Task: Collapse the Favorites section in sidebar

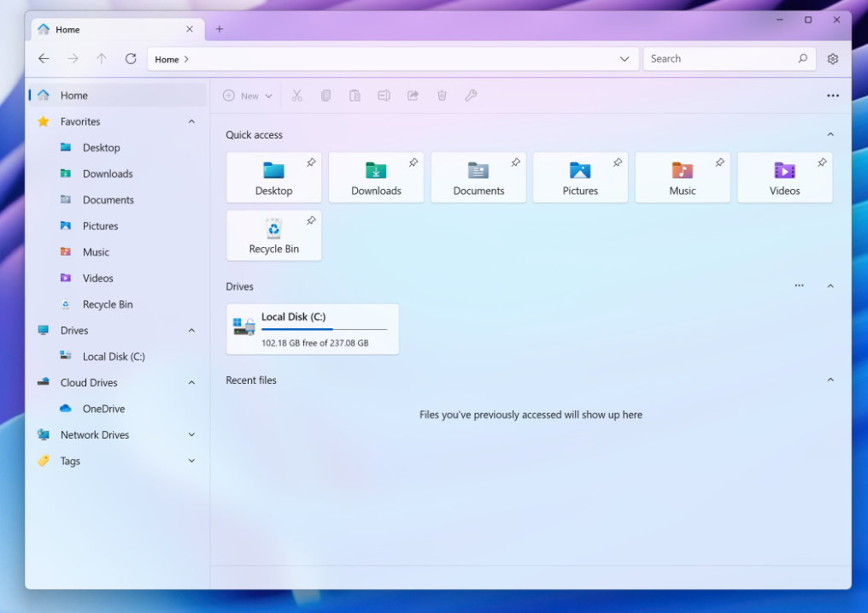Action: click(x=191, y=122)
